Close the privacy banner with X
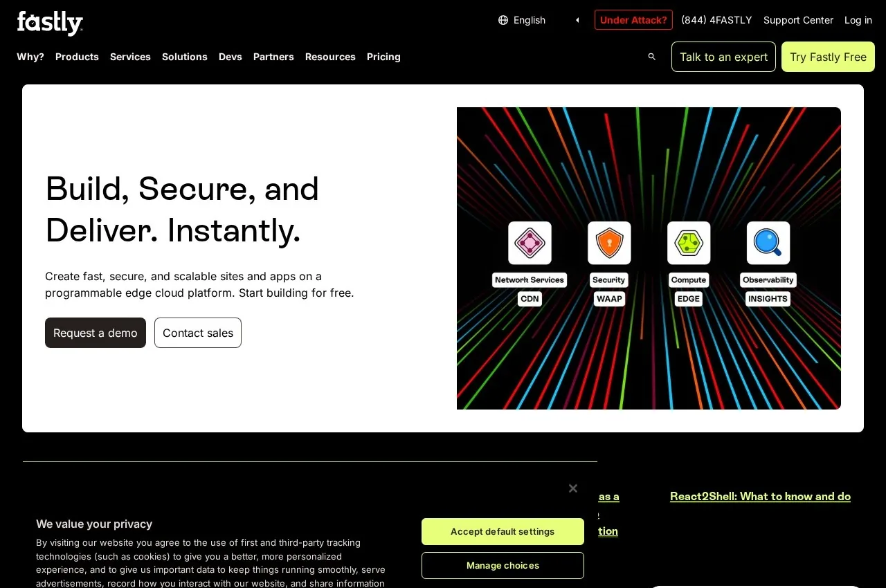 coord(573,488)
